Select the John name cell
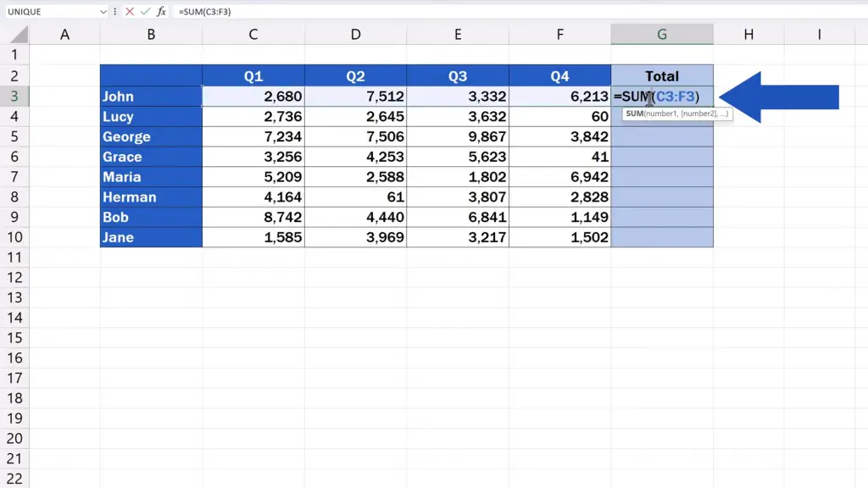The width and height of the screenshot is (868, 488). (x=151, y=97)
